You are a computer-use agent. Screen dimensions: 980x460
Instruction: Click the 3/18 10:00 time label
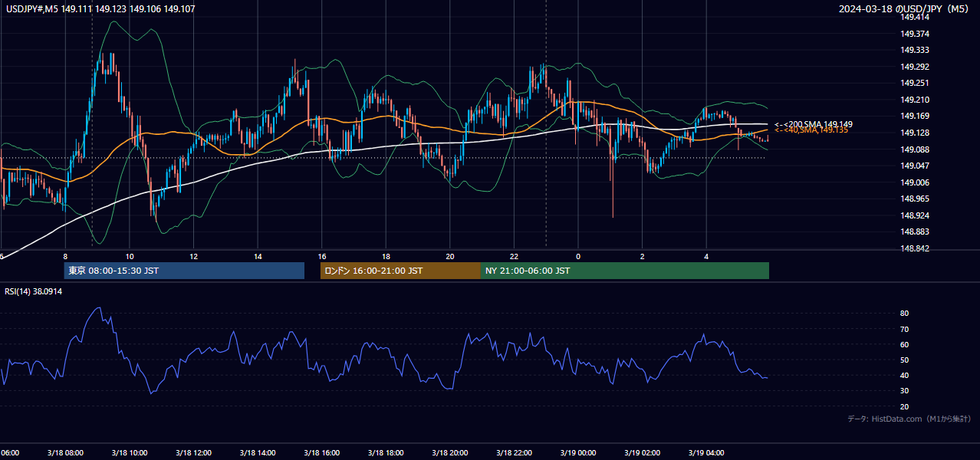130,453
